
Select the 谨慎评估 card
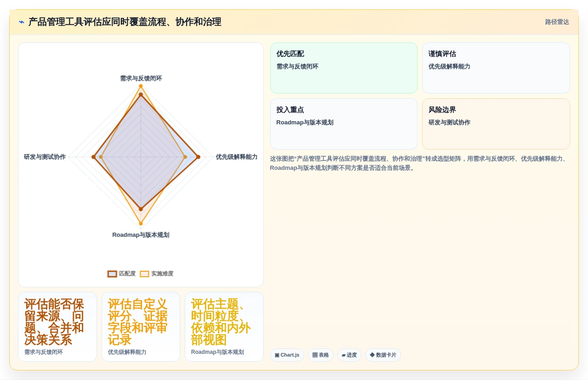pos(496,68)
